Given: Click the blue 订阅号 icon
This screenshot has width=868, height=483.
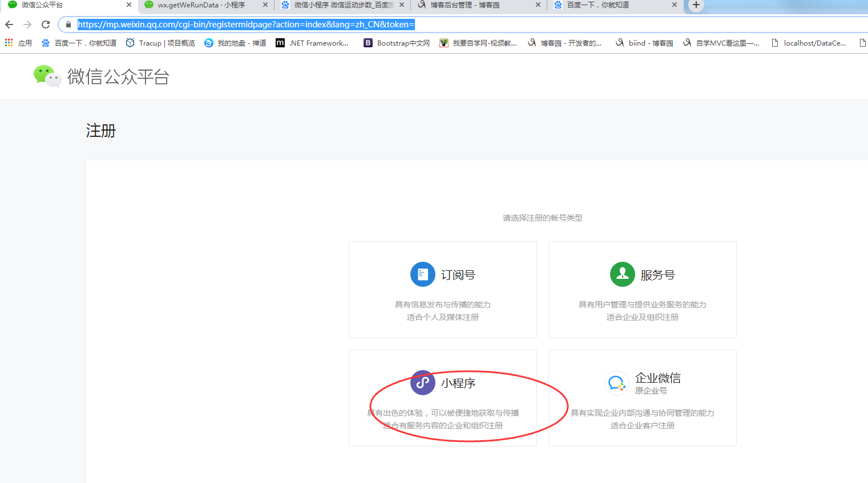Looking at the screenshot, I should tap(423, 274).
